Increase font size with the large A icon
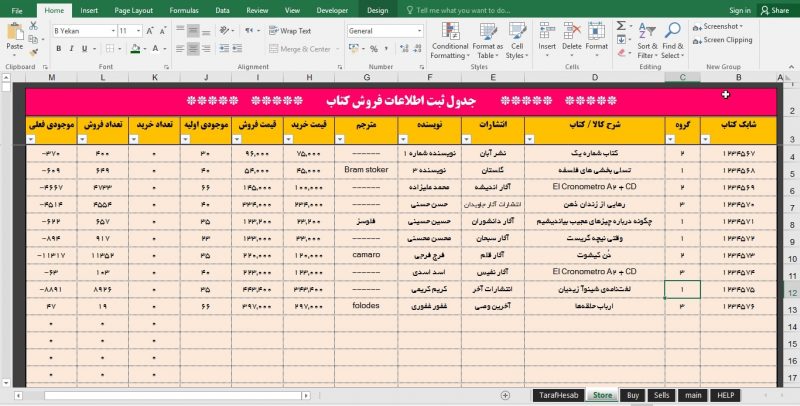800x406 pixels. coord(150,31)
